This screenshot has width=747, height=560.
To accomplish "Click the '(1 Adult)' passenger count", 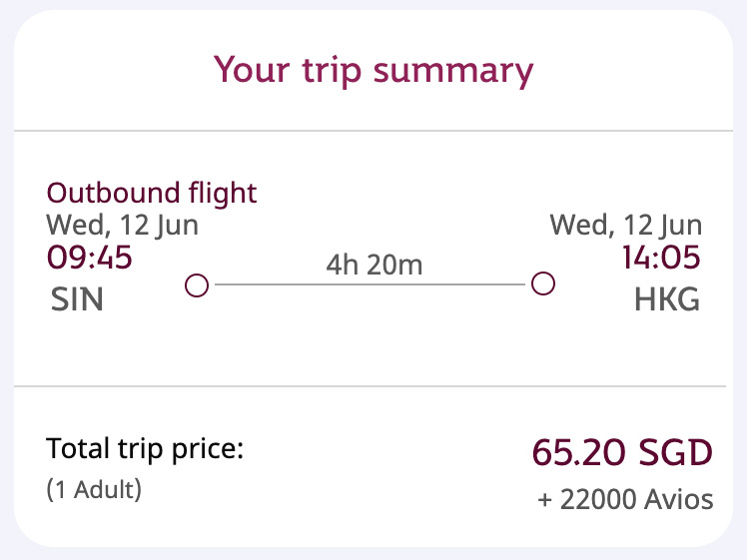I will (x=94, y=490).
